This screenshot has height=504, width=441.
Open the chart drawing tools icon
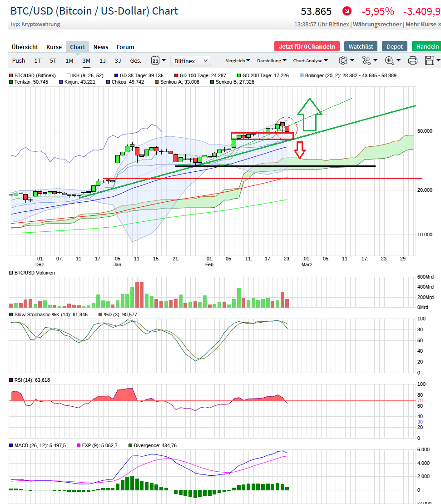[367, 60]
